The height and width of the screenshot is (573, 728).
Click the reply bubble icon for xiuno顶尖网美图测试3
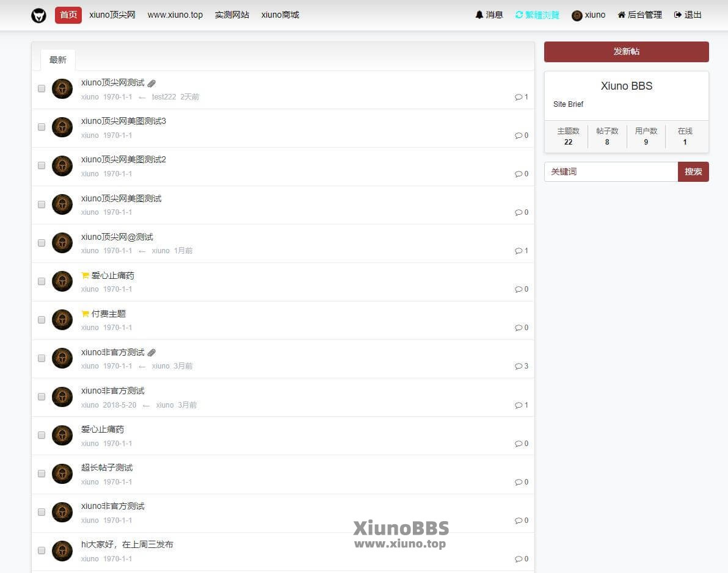pos(518,135)
